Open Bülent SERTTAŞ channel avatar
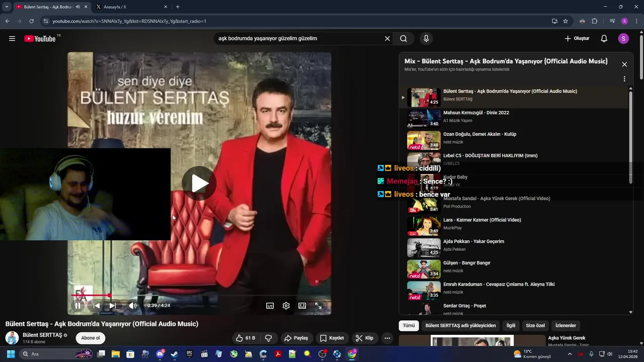Screen dimensions: 644x362 [x=12, y=338]
